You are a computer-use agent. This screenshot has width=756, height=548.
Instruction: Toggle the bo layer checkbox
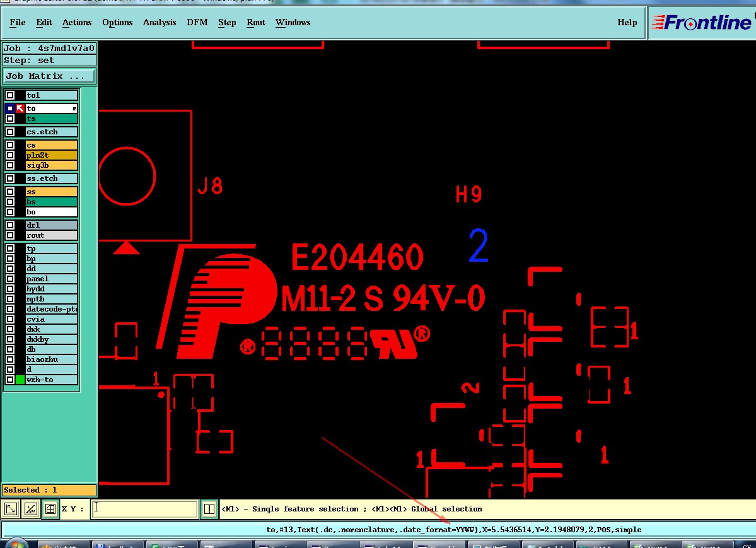pyautogui.click(x=10, y=213)
